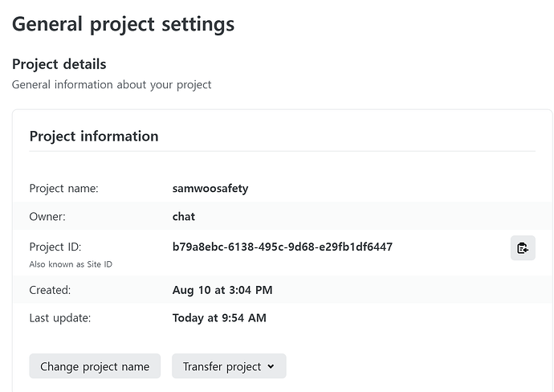This screenshot has height=392, width=554.
Task: Click the owner value chat
Action: point(184,216)
